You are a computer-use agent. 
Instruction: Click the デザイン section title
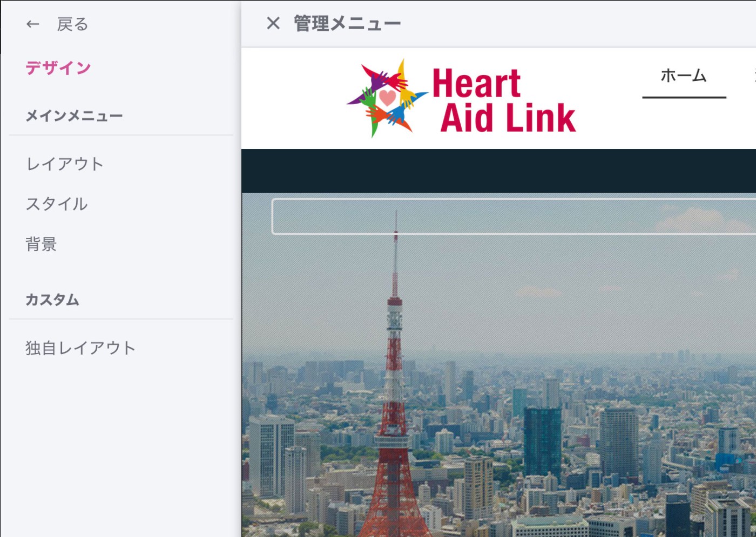pos(58,68)
